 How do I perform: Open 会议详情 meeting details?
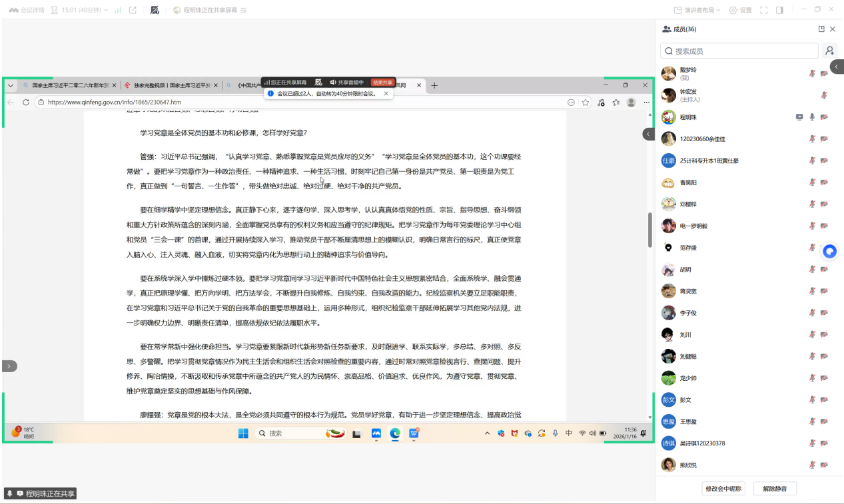[x=27, y=10]
